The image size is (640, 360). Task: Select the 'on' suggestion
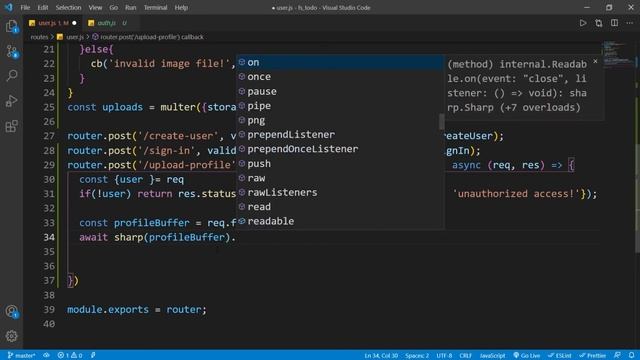340,62
